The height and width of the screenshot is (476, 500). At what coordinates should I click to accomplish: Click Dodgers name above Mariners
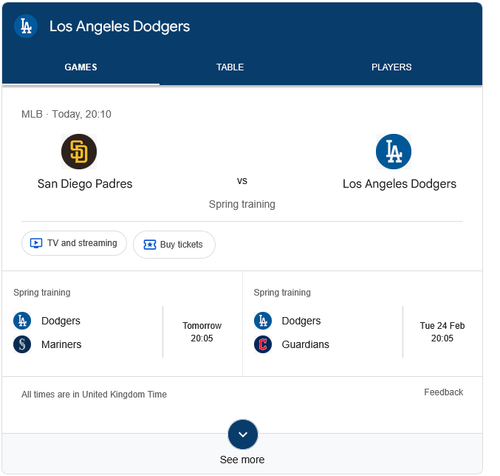pyautogui.click(x=61, y=321)
